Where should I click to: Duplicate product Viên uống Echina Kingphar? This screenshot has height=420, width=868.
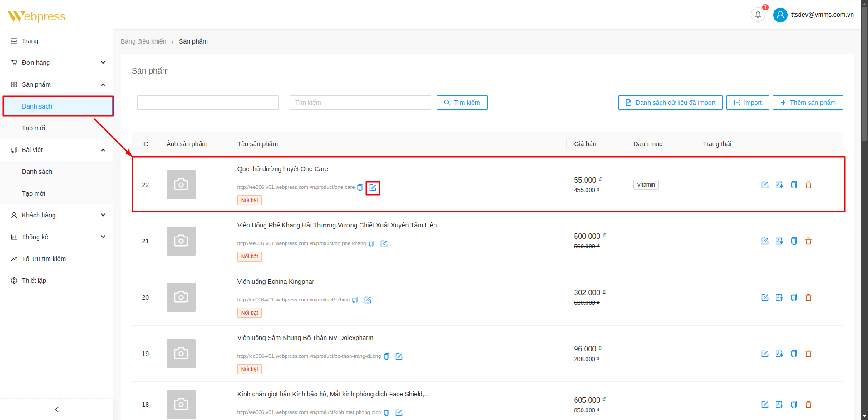point(794,297)
